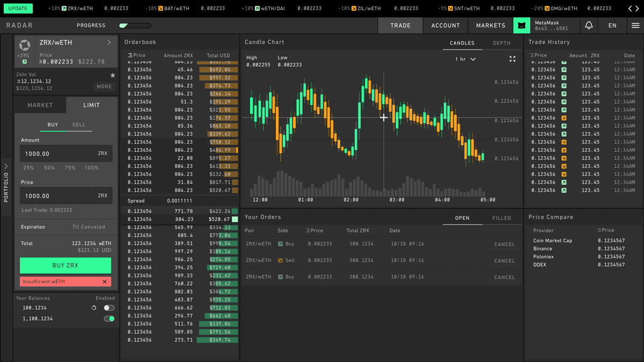The image size is (644, 362).
Task: Favorite ZRX/wETH with the star icon
Action: pos(113,76)
